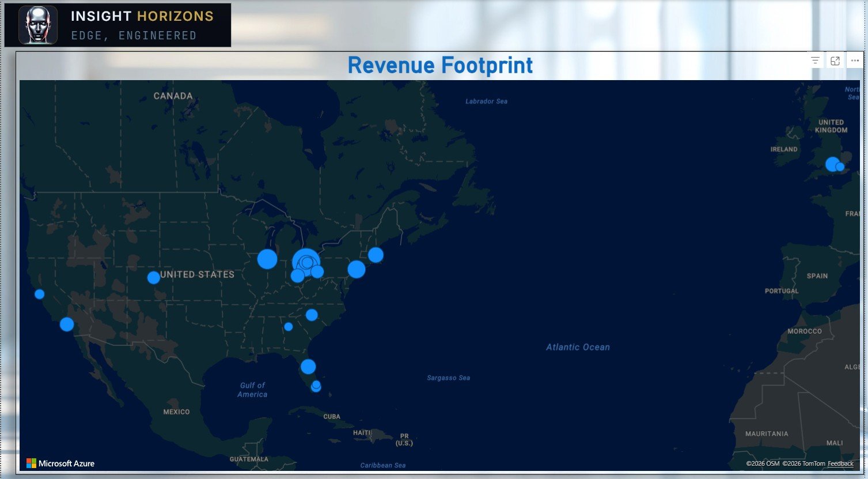Select the bubble in the Carolinas

tap(312, 315)
